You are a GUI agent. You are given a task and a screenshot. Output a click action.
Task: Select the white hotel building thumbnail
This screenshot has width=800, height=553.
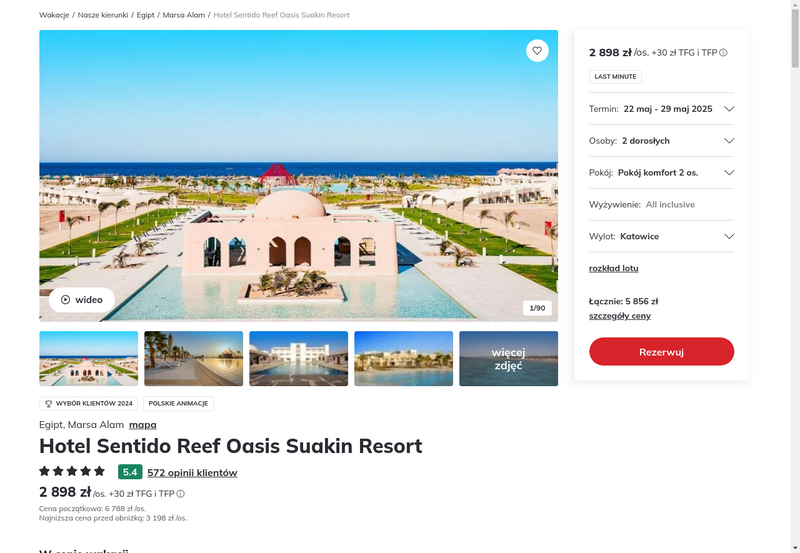pos(298,359)
